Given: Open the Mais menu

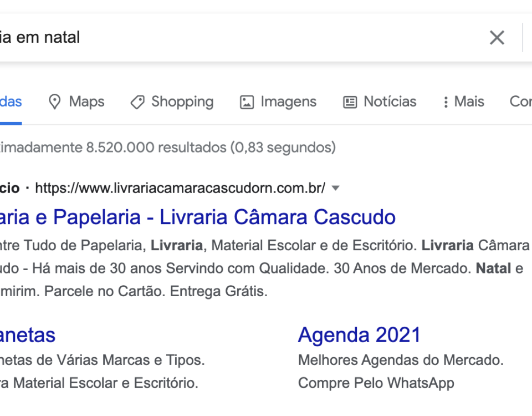Looking at the screenshot, I should (464, 102).
